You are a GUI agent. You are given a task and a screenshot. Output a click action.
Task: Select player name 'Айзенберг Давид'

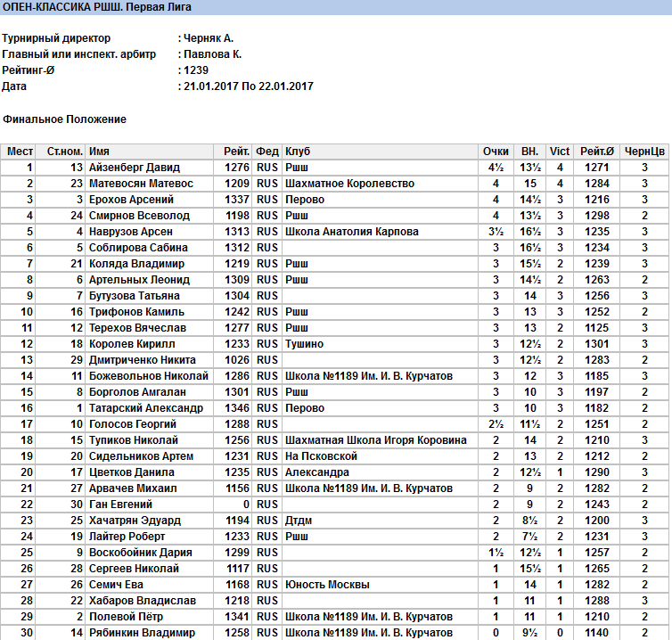[x=135, y=168]
